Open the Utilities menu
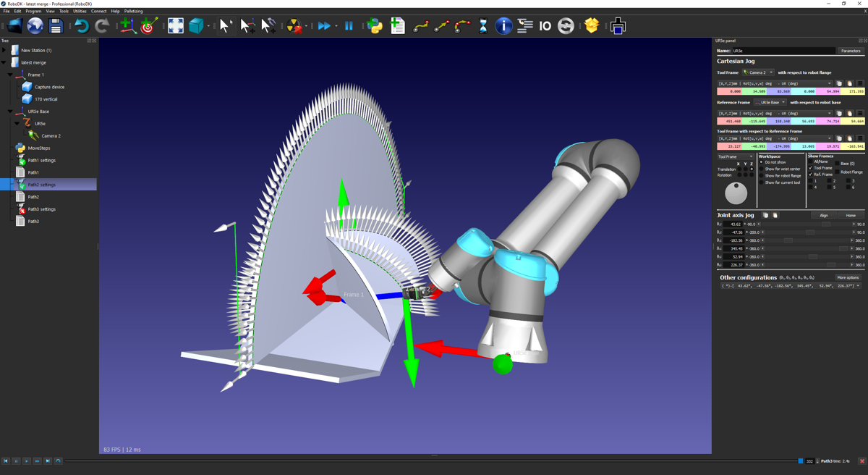Viewport: 868px width, 475px height. pos(80,12)
